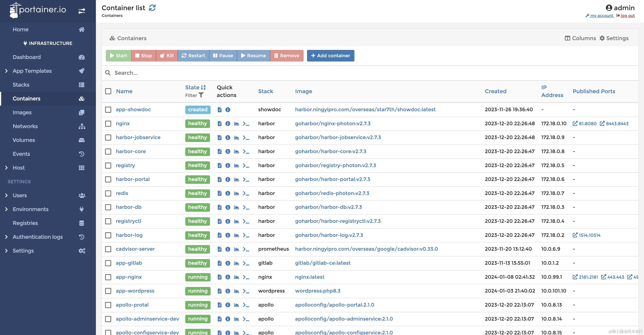Open inspect icon for harbor-portal

point(228,179)
